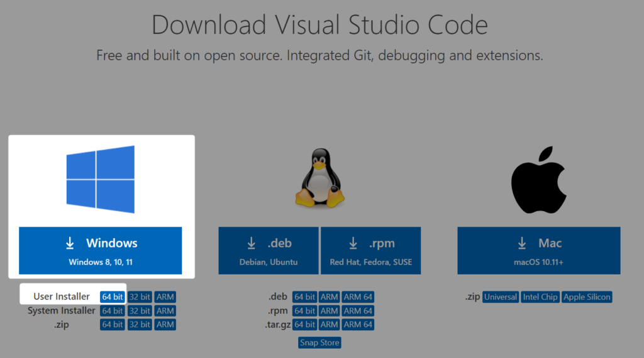Image resolution: width=644 pixels, height=358 pixels.
Task: Click the Apple logo icon
Action: coord(538,180)
